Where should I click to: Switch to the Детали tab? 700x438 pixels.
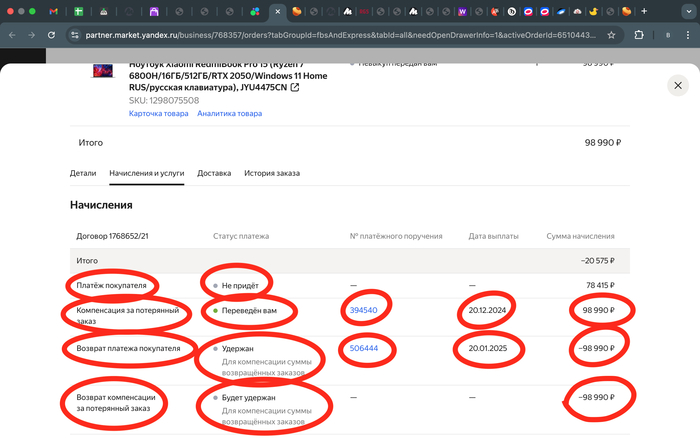(83, 173)
